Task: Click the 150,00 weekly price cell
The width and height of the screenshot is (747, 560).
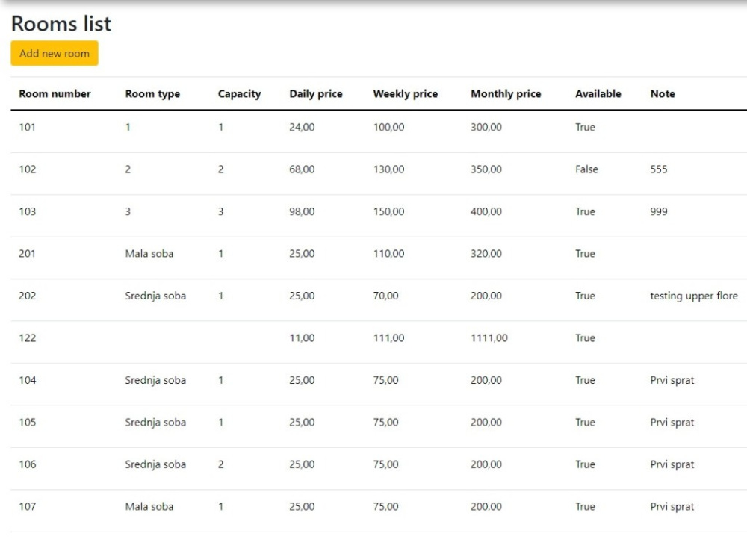Action: [x=388, y=211]
